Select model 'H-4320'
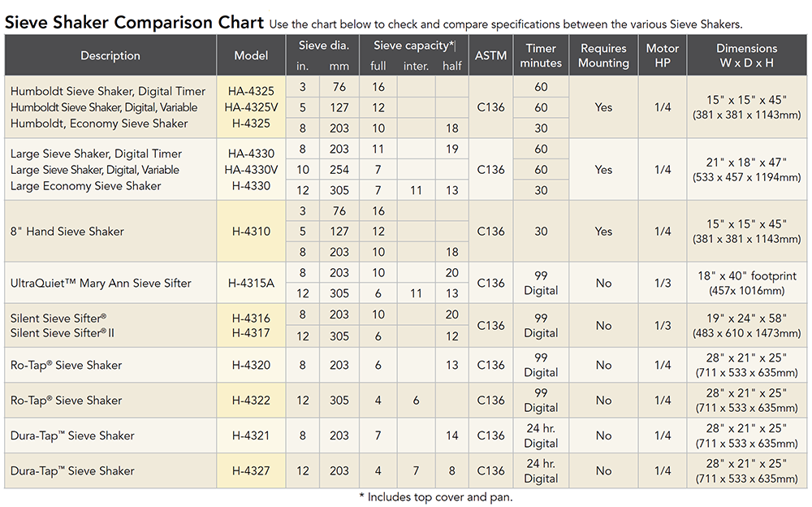This screenshot has height=507, width=812. coord(251,366)
